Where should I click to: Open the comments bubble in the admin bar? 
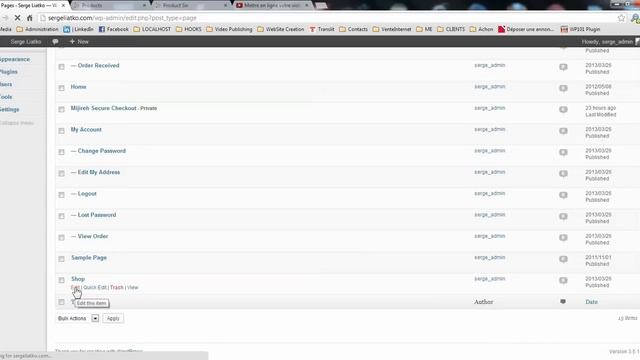point(55,42)
